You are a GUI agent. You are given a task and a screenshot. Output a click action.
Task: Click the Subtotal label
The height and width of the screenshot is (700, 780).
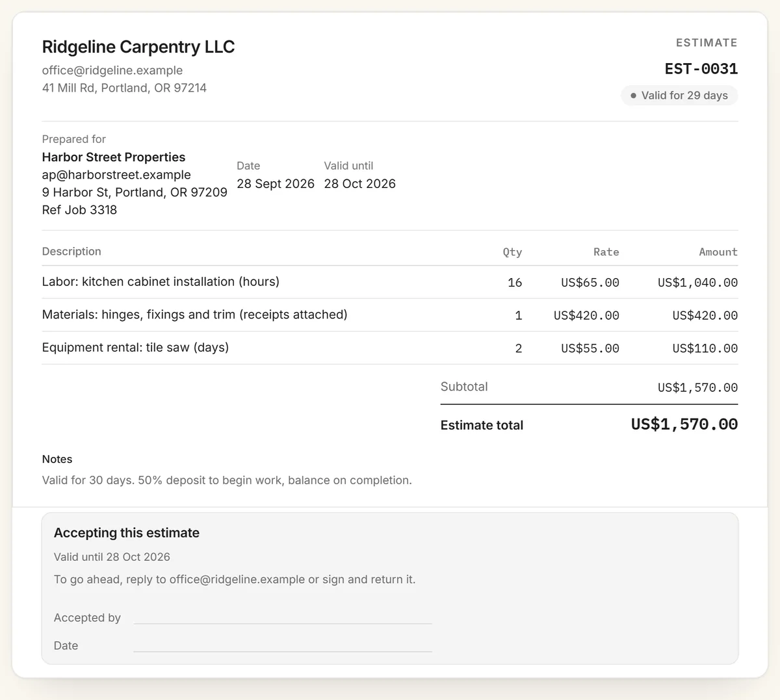pyautogui.click(x=464, y=387)
